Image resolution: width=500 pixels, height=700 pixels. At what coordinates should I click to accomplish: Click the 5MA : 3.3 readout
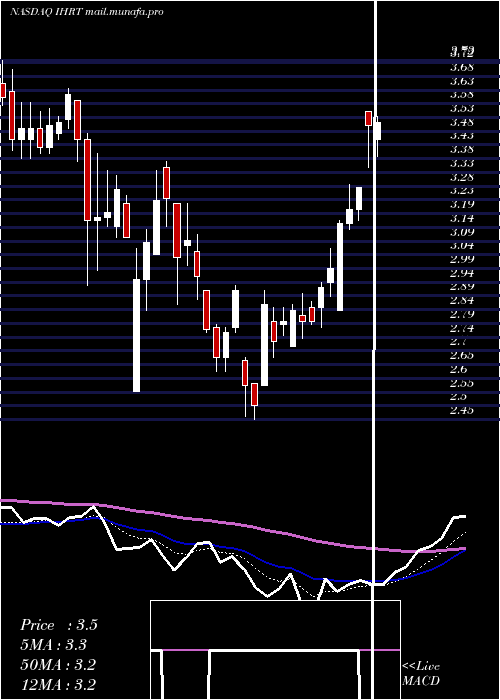(54, 645)
